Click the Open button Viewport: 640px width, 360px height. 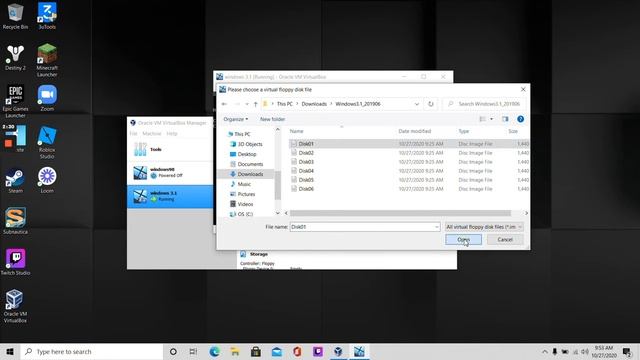[463, 240]
